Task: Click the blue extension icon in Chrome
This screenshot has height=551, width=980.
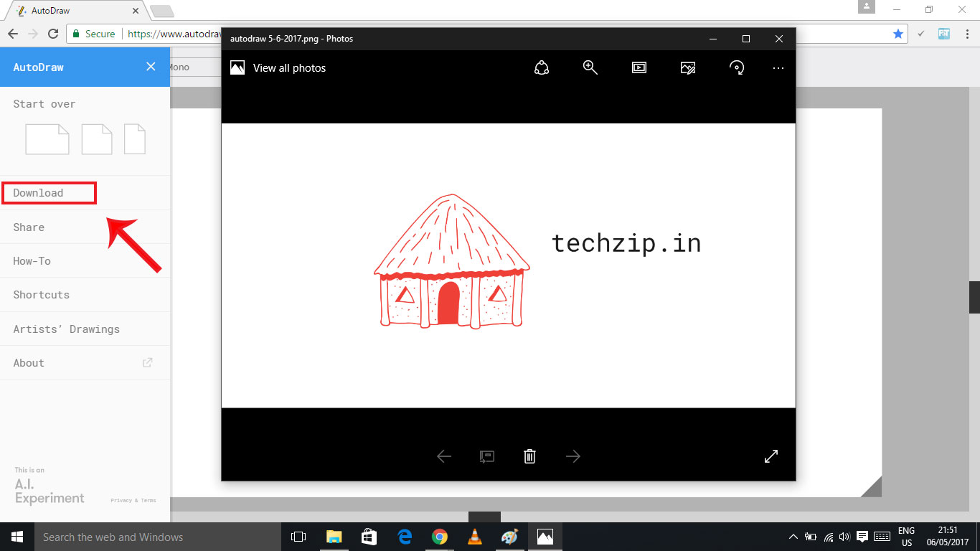Action: (x=943, y=34)
